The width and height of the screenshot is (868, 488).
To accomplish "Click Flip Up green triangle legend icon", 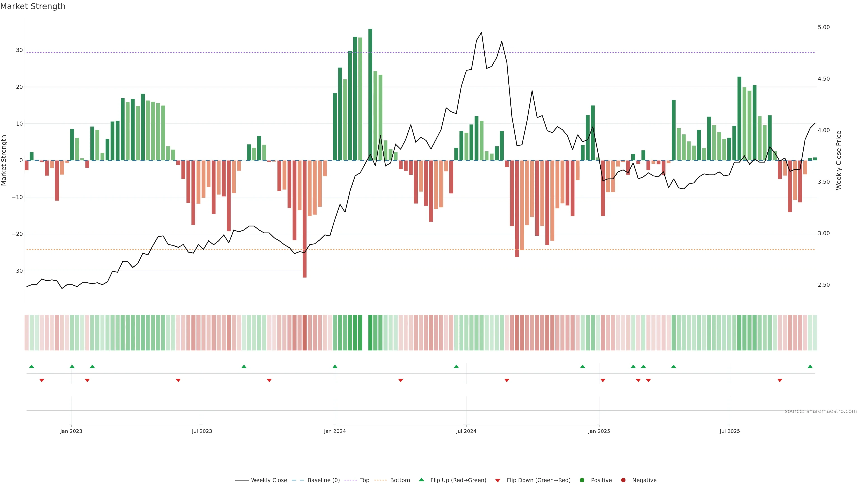I will [421, 480].
